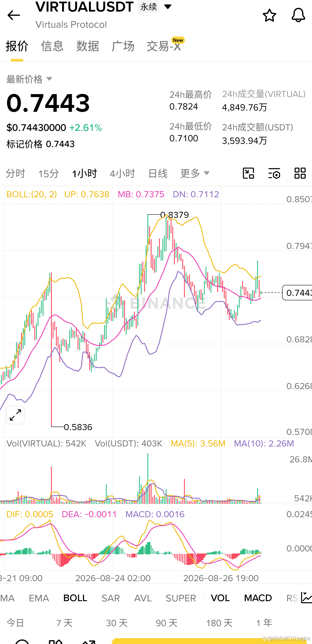Viewport: 312px width, 644px height.
Task: Select the 30 天 performance range
Action: click(x=117, y=623)
